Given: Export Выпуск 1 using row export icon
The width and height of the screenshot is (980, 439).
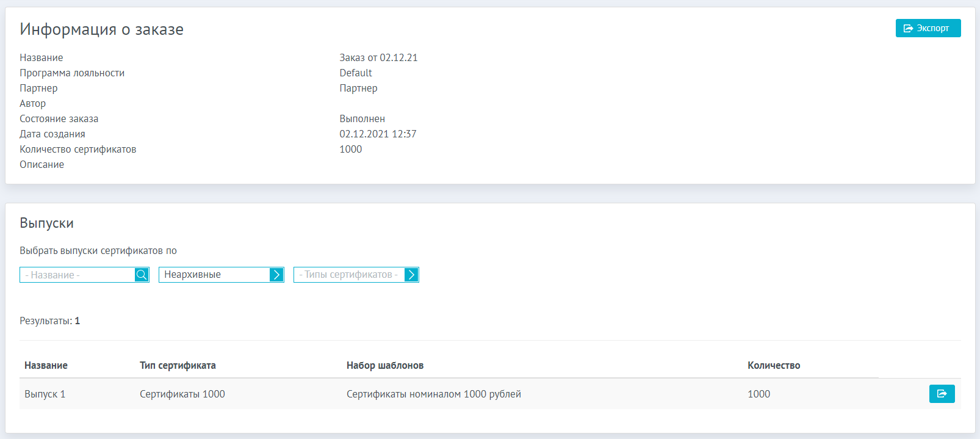Looking at the screenshot, I should [x=942, y=394].
